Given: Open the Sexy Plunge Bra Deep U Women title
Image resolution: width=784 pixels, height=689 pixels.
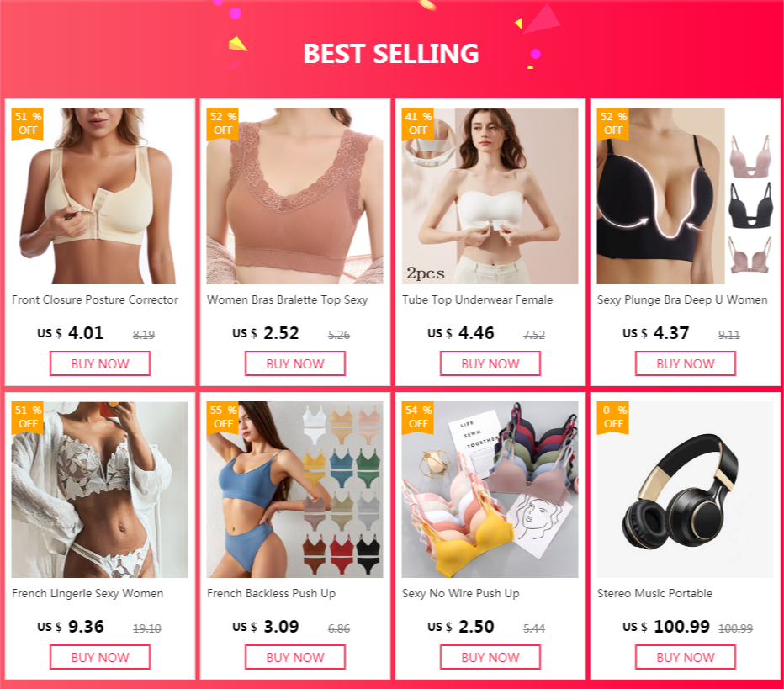Looking at the screenshot, I should [x=682, y=300].
